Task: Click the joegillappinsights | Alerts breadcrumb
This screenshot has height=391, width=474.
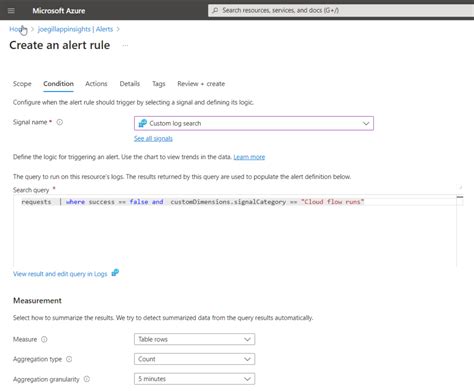Action: point(75,29)
